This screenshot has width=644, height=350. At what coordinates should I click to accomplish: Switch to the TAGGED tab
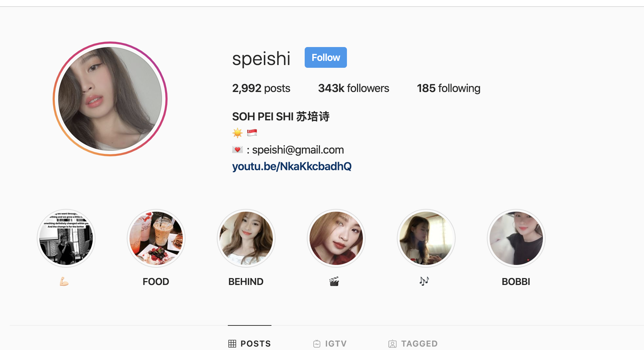click(x=413, y=343)
